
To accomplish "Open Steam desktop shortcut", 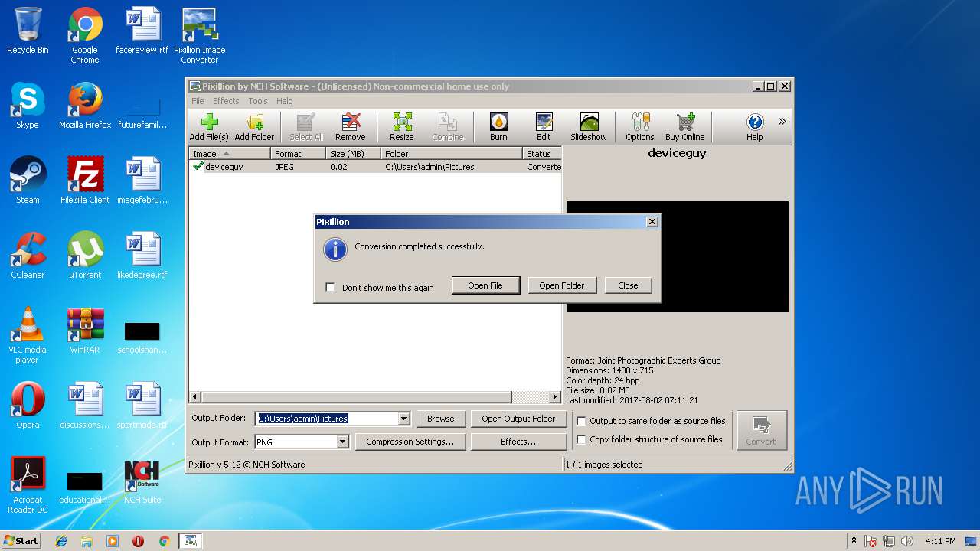I will (28, 181).
